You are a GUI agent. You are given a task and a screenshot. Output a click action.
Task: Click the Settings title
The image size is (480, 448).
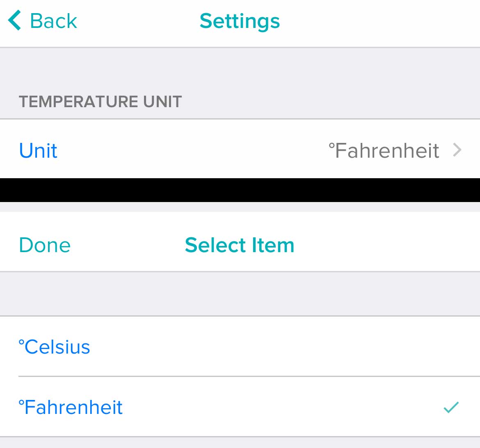[240, 21]
